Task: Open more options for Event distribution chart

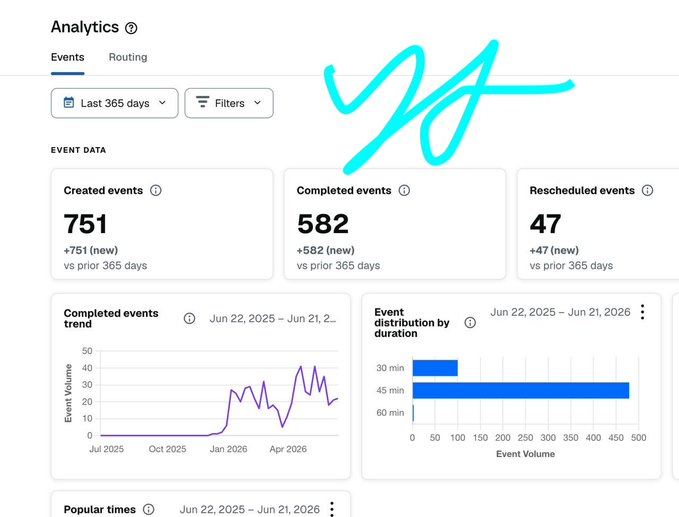Action: tap(643, 312)
